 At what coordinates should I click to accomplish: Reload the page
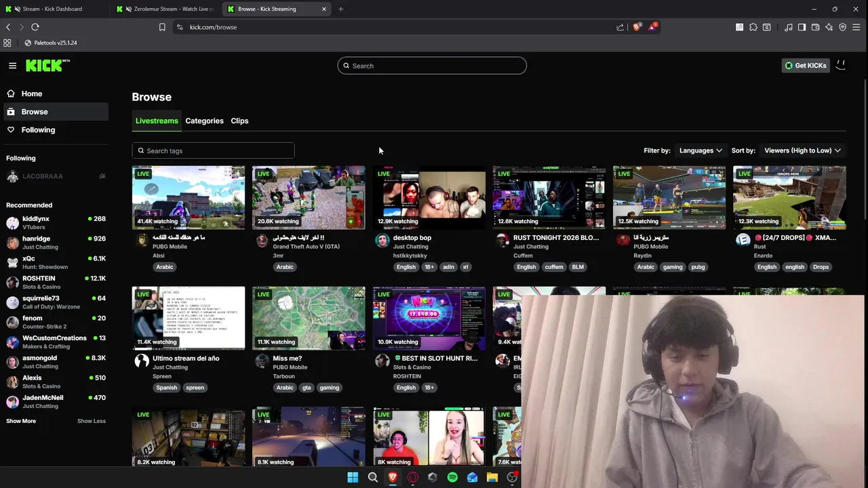pos(35,27)
